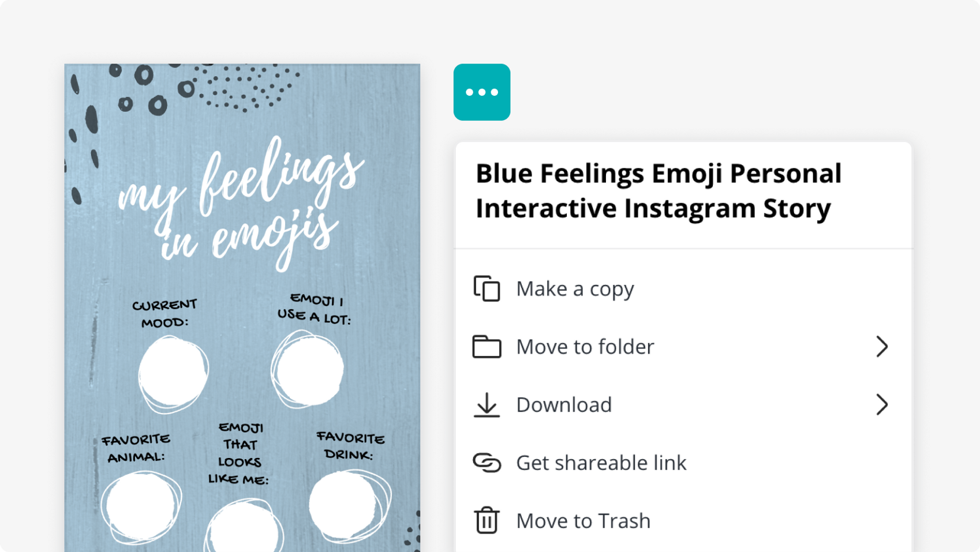The height and width of the screenshot is (552, 980).
Task: Choose Move to folder option
Action: (585, 347)
